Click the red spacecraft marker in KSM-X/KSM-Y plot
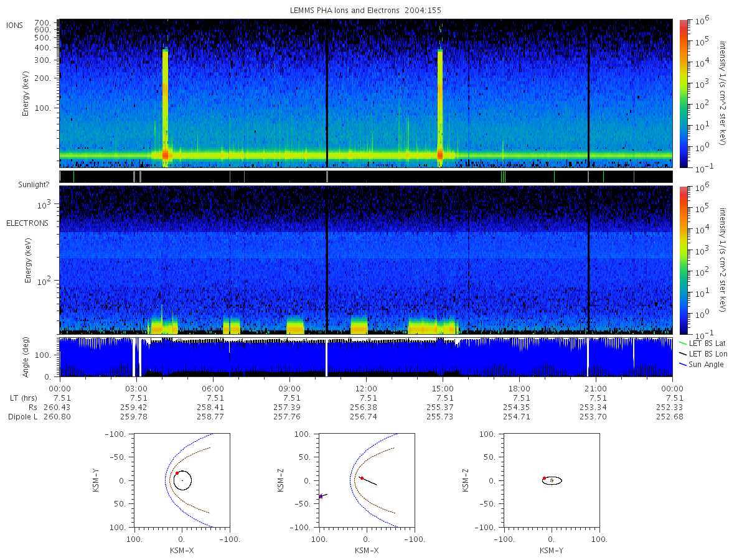Image resolution: width=747 pixels, height=560 pixels. point(177,474)
